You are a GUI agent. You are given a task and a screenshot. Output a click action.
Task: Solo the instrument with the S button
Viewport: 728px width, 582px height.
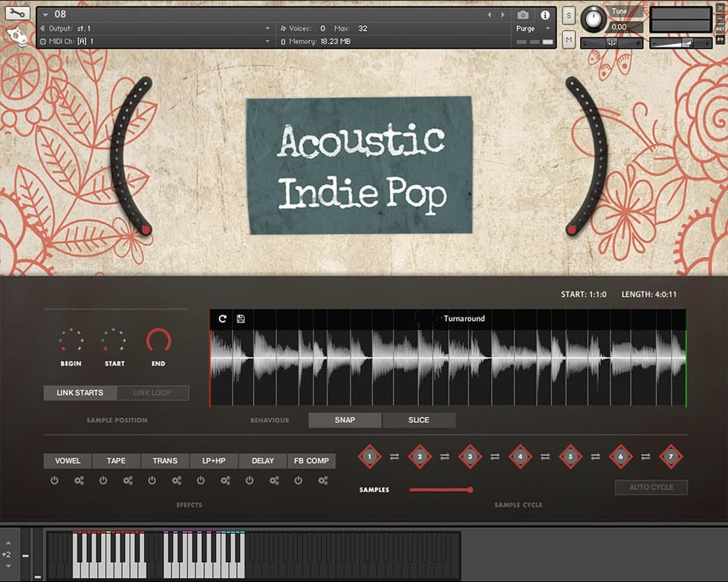(x=568, y=16)
